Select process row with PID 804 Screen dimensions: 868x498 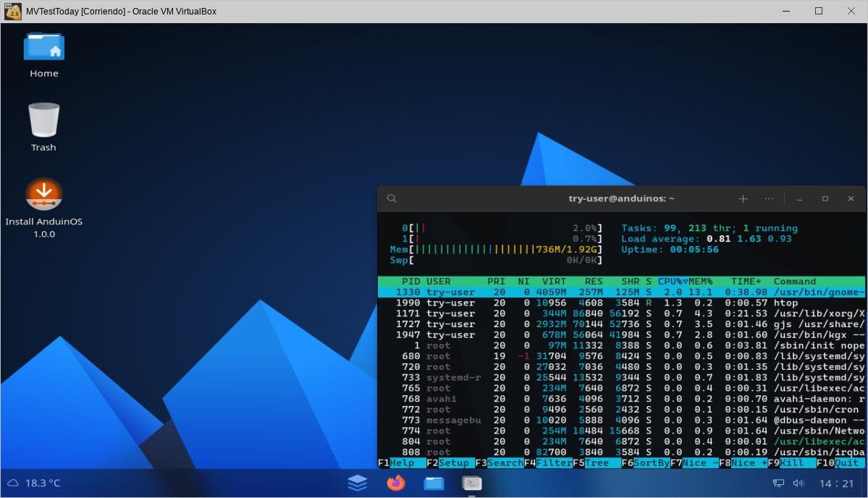[622, 441]
